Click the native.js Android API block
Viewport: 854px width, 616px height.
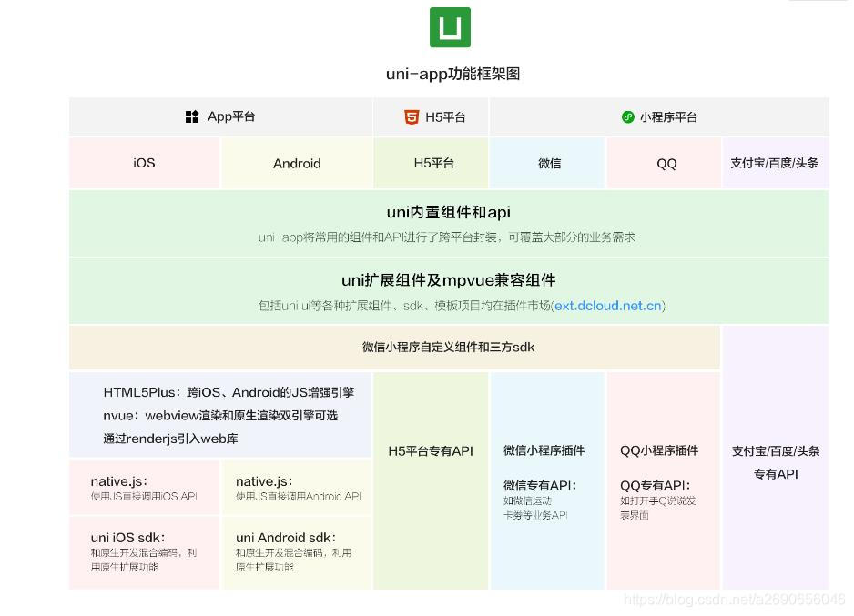298,488
